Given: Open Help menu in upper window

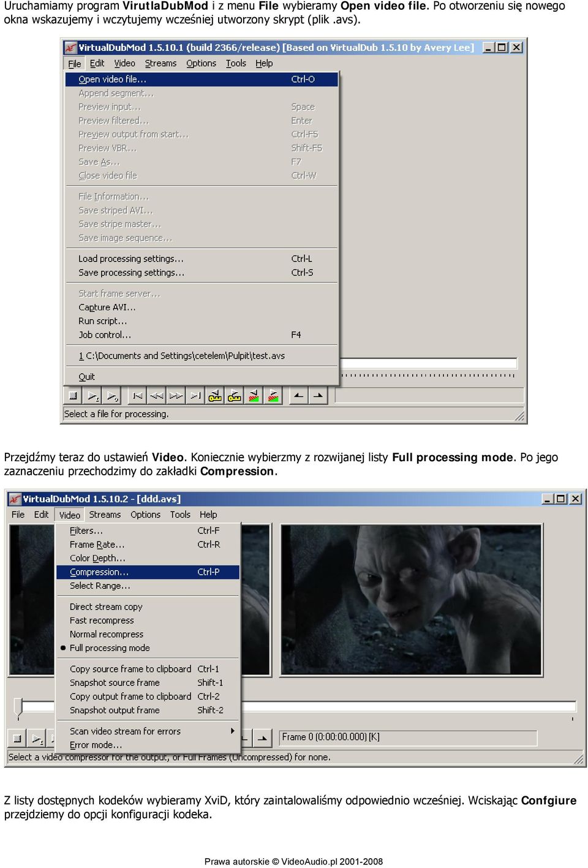Looking at the screenshot, I should (x=264, y=63).
